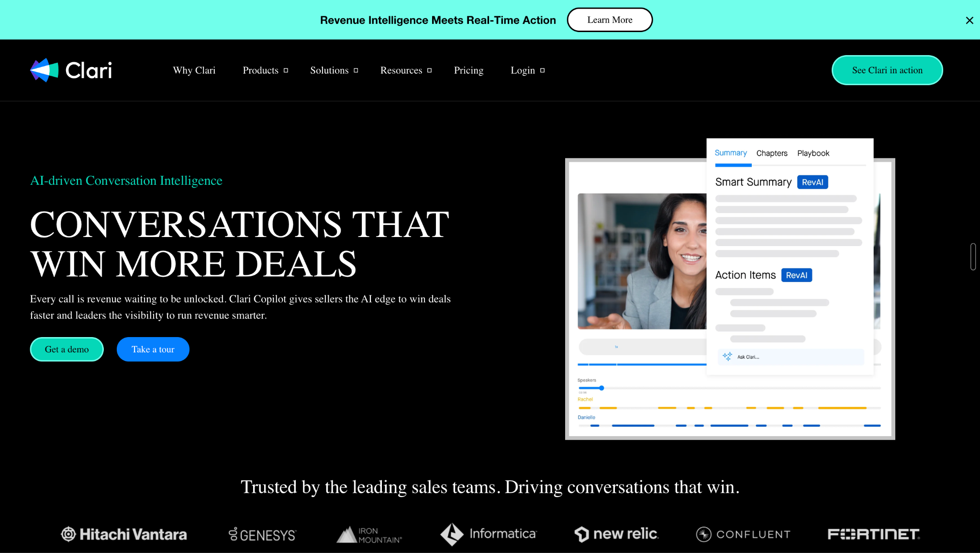Click the Informatica logo
Viewport: 980px width, 553px height.
pyautogui.click(x=489, y=534)
